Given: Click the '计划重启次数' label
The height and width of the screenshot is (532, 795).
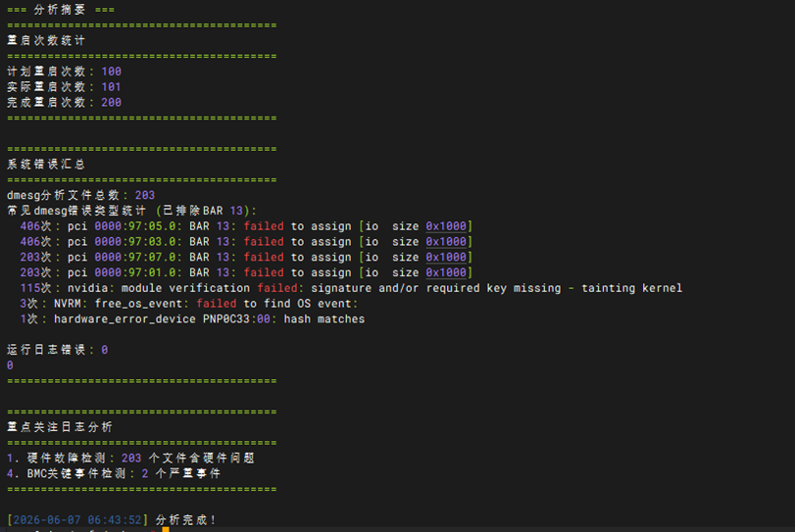Looking at the screenshot, I should [x=46, y=72].
